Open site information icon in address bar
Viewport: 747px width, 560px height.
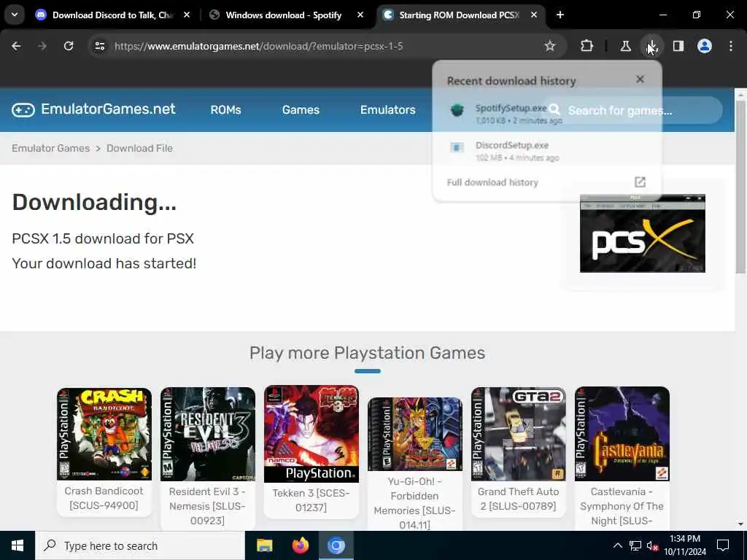point(99,46)
